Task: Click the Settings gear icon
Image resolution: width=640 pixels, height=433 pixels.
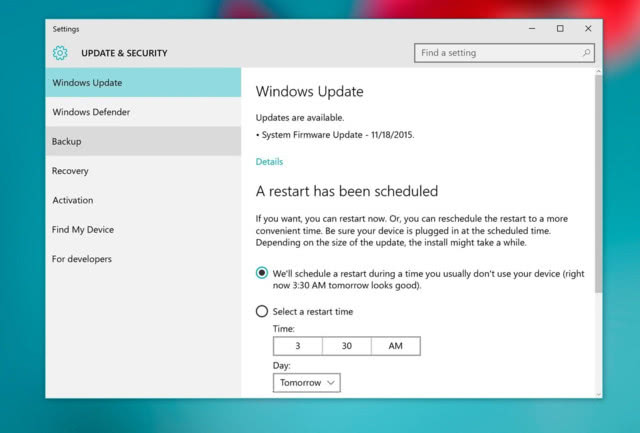Action: [60, 53]
